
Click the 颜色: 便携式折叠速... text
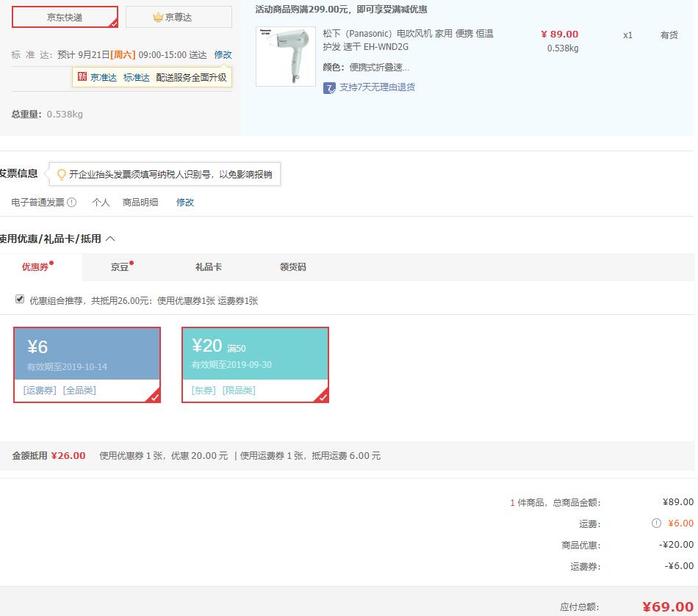pyautogui.click(x=366, y=67)
